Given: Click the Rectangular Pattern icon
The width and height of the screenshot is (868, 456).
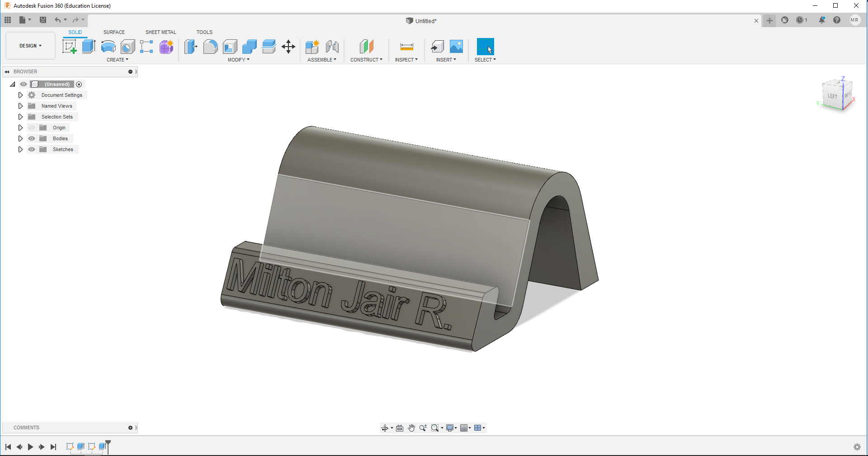Looking at the screenshot, I should [146, 47].
